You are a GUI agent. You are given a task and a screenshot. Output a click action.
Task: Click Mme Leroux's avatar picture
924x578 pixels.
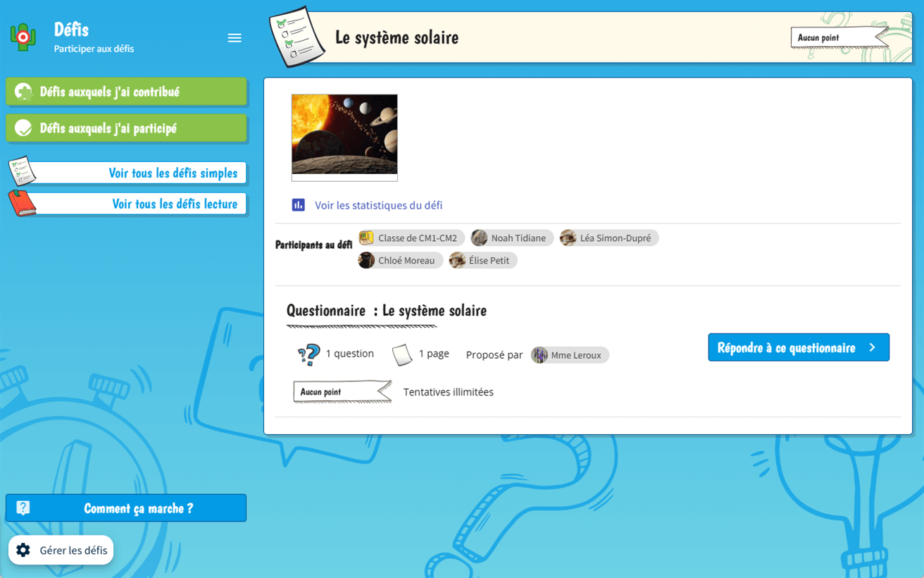coord(539,355)
